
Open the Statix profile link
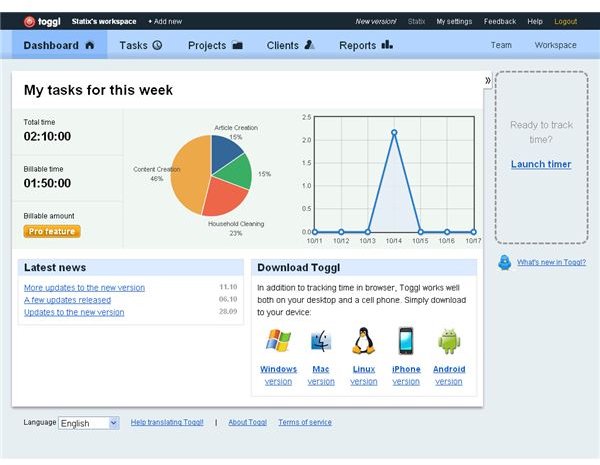tap(416, 22)
